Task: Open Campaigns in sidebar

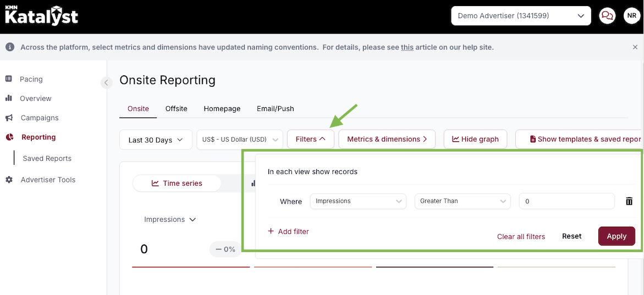Action: tap(40, 118)
